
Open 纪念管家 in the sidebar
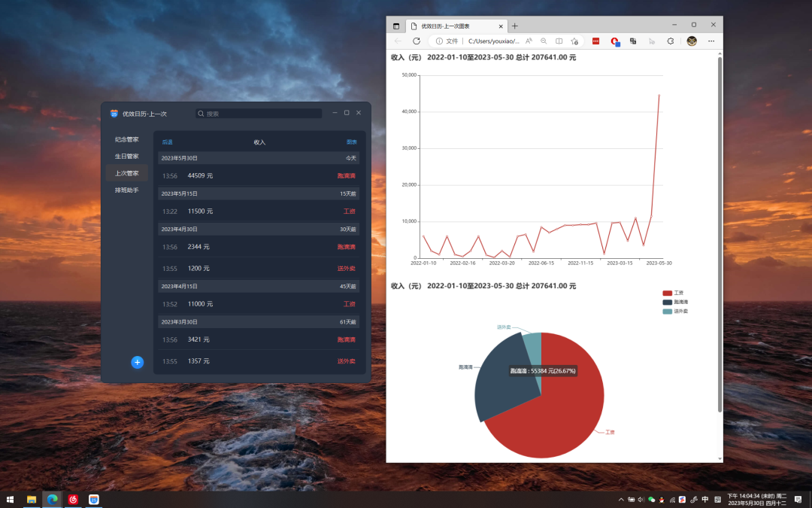coord(127,139)
